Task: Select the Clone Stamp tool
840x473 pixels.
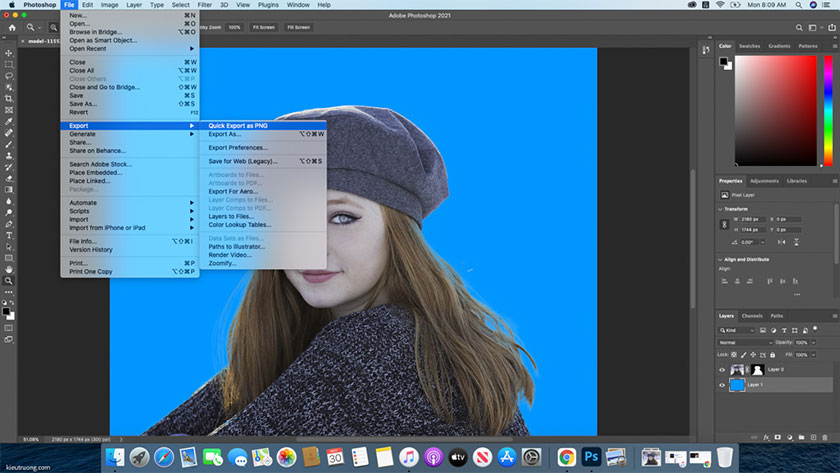Action: tap(9, 155)
